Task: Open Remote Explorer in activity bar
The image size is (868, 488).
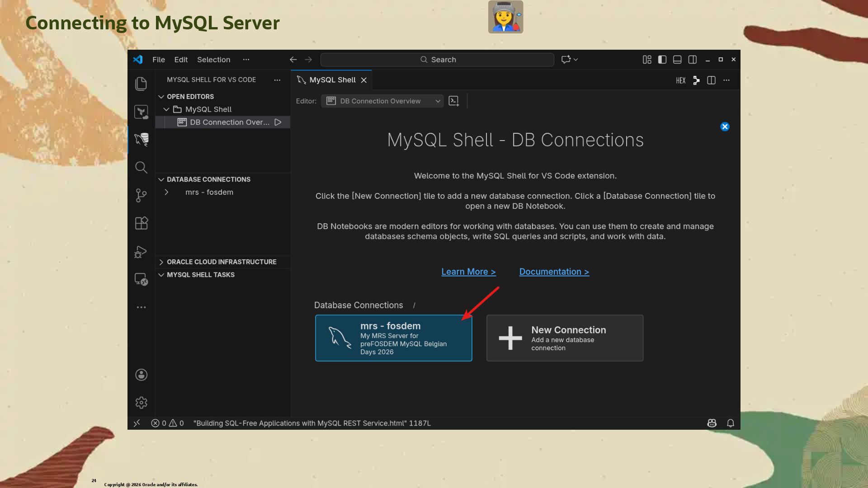Action: click(141, 279)
